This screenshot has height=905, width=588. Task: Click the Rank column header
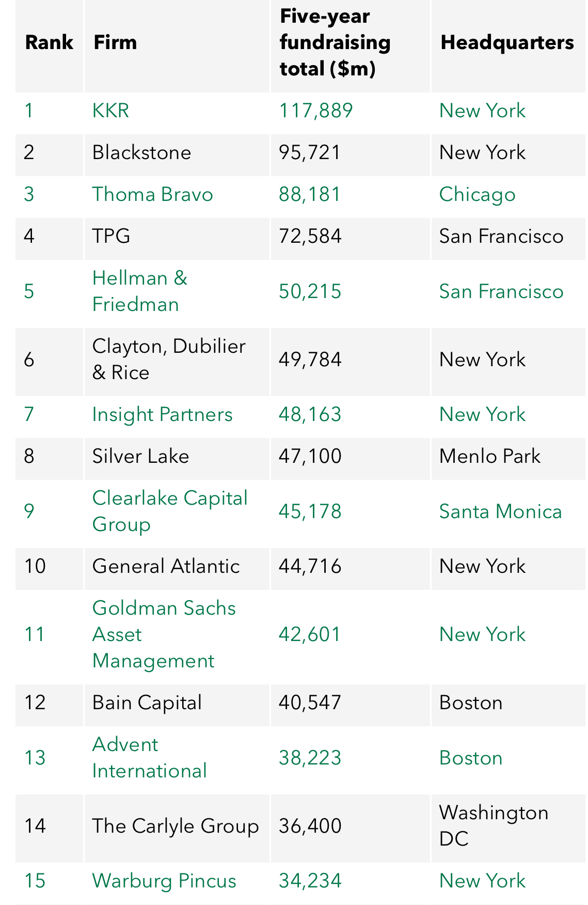[x=49, y=42]
